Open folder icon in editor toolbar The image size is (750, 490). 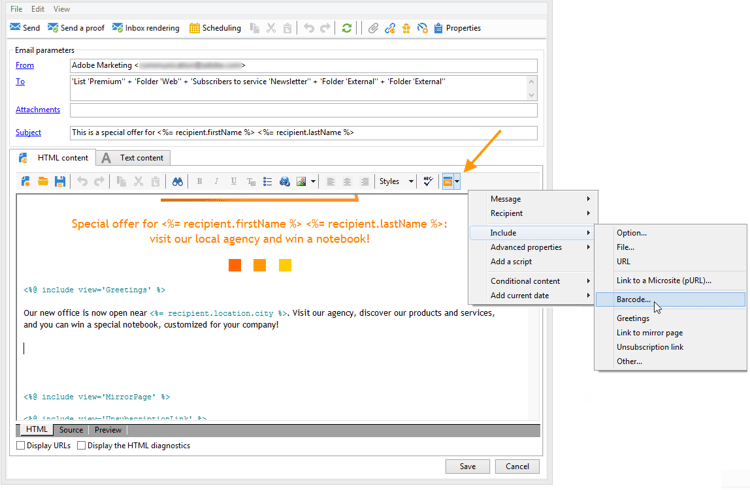click(x=43, y=182)
